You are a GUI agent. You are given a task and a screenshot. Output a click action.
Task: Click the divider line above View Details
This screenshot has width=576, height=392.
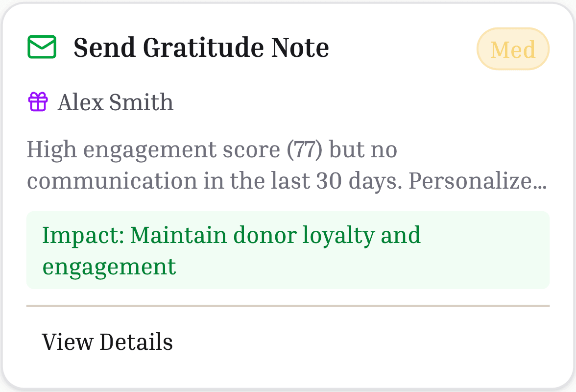point(287,305)
